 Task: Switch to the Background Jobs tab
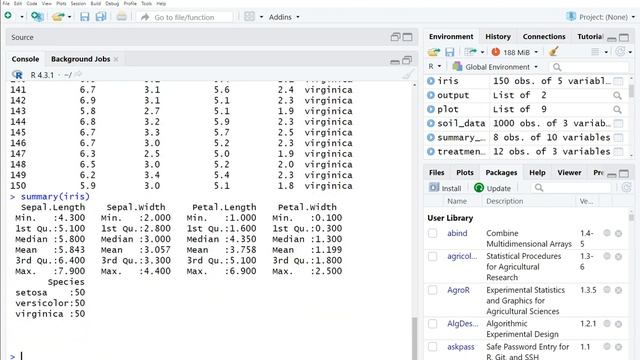tap(80, 59)
